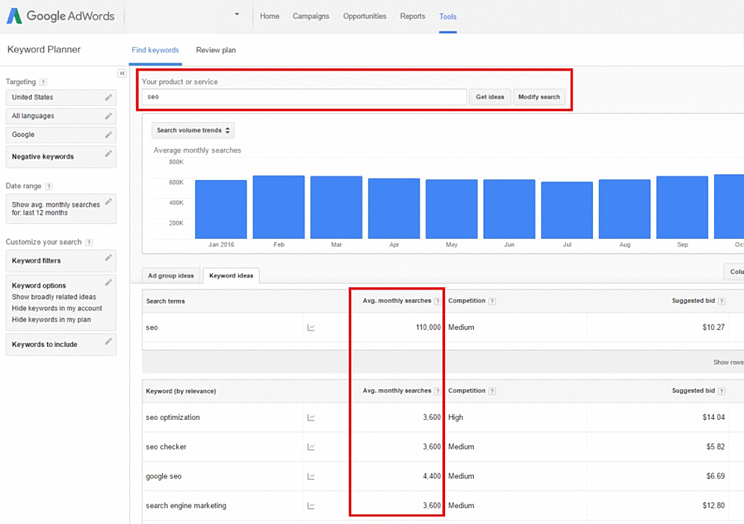Edit Keywords to include pencil icon

(x=108, y=341)
